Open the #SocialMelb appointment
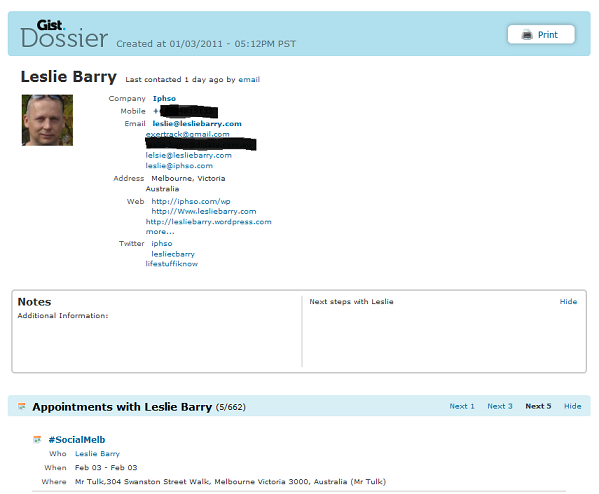The image size is (599, 494). 77,440
